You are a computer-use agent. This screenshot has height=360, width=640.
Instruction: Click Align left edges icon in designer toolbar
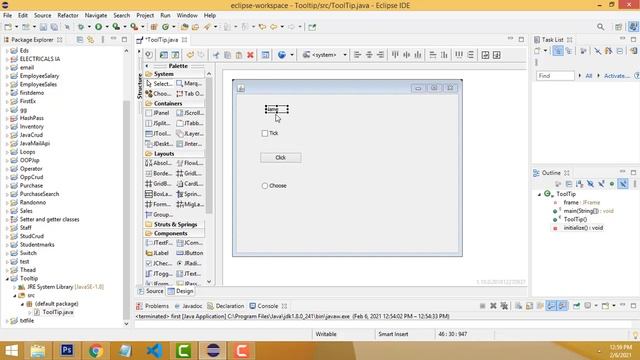tap(358, 55)
